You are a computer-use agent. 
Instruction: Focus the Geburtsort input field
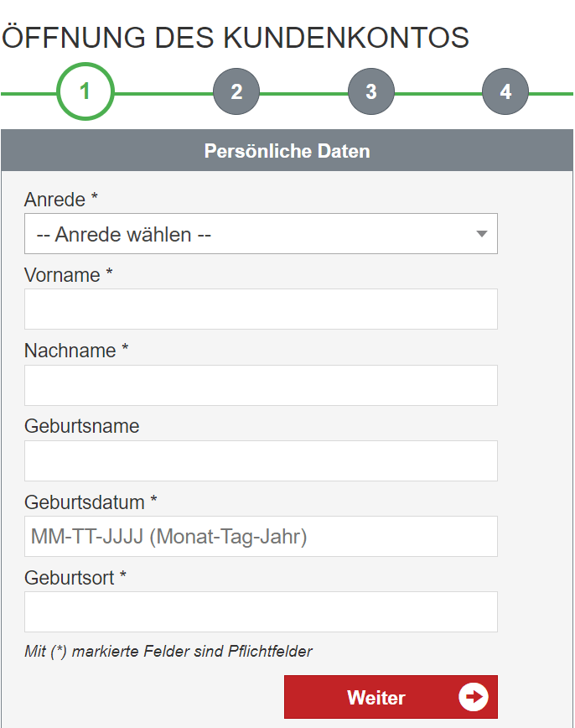[261, 612]
